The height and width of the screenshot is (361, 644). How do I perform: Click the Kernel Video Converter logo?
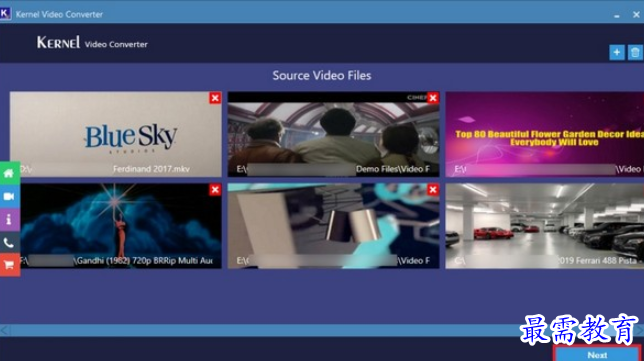92,43
